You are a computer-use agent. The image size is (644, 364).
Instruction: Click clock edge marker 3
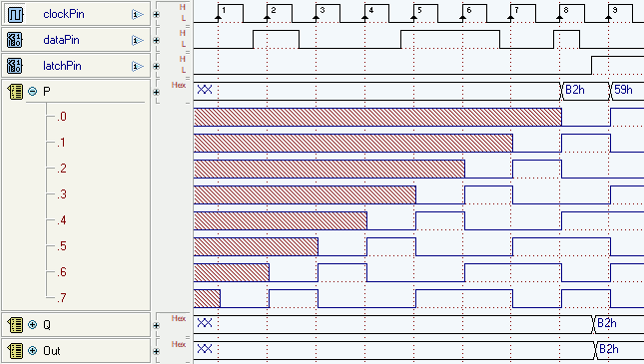317,17
